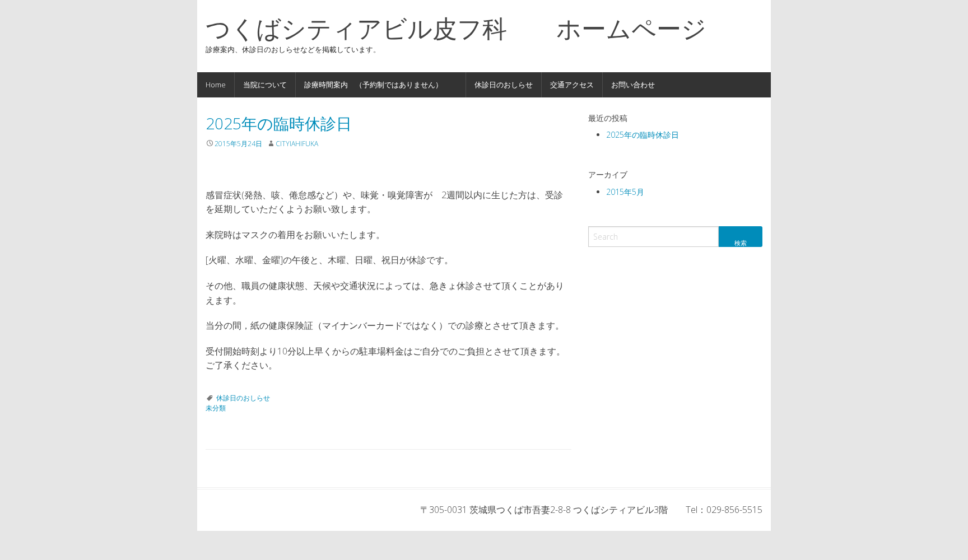Click the clock icon beside the post date

[x=210, y=143]
